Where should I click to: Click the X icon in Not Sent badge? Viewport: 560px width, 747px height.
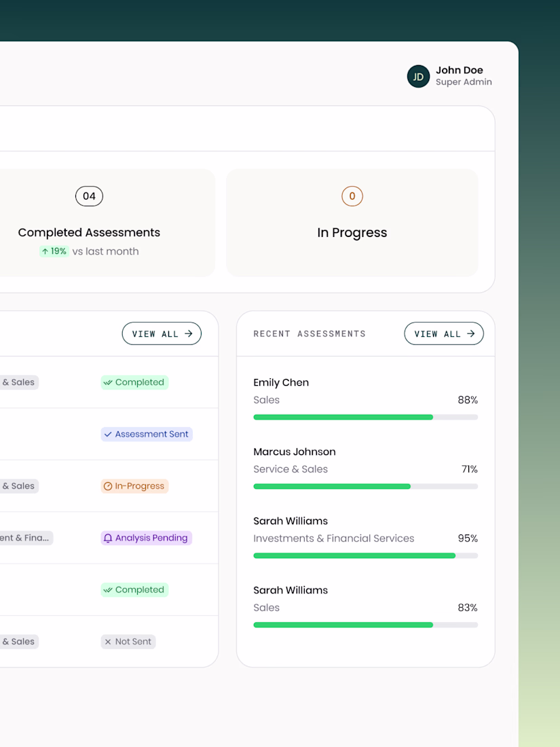click(108, 642)
